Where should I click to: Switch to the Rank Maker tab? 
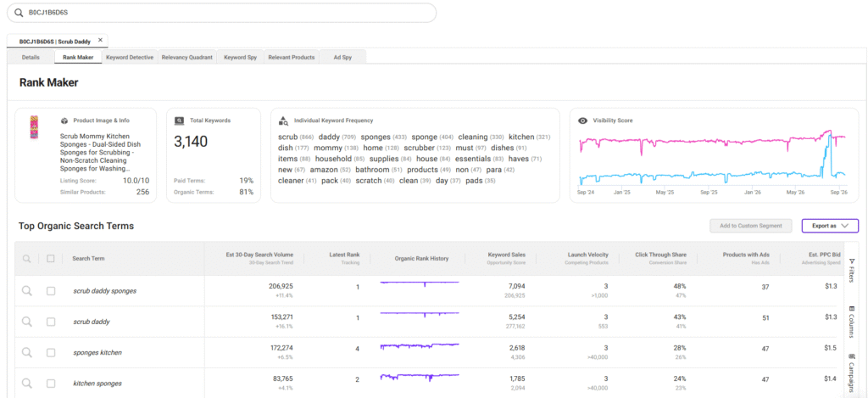tap(78, 57)
